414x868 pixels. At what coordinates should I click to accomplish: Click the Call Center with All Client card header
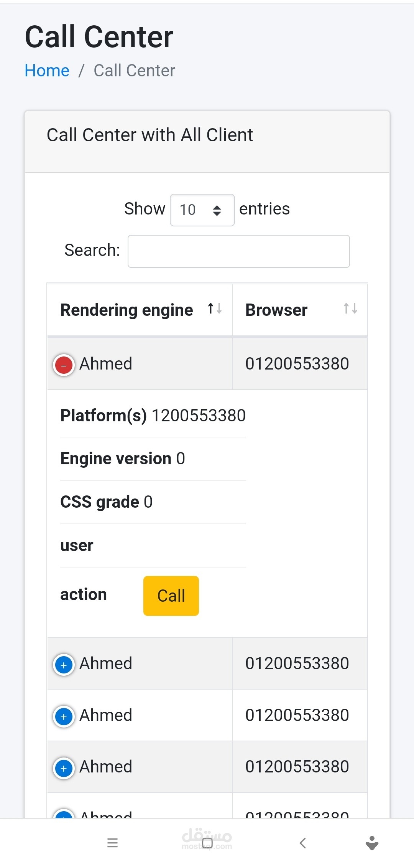[149, 135]
